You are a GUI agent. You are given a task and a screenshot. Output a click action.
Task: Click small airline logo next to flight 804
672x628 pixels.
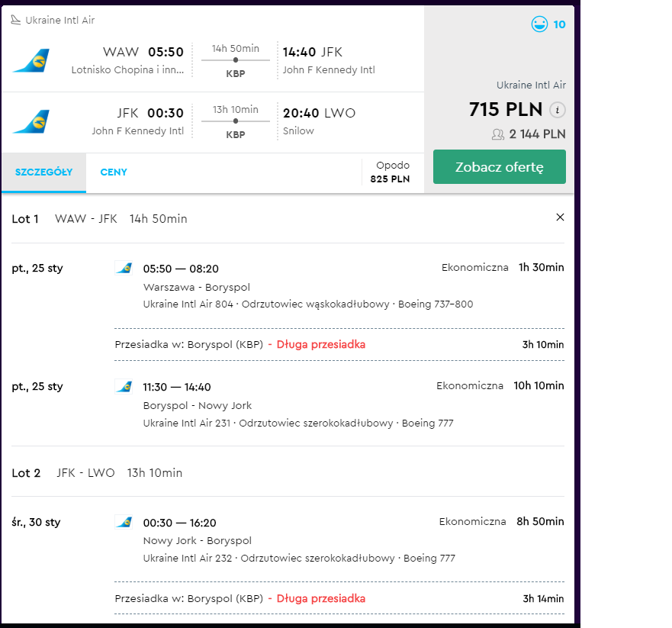pyautogui.click(x=124, y=268)
